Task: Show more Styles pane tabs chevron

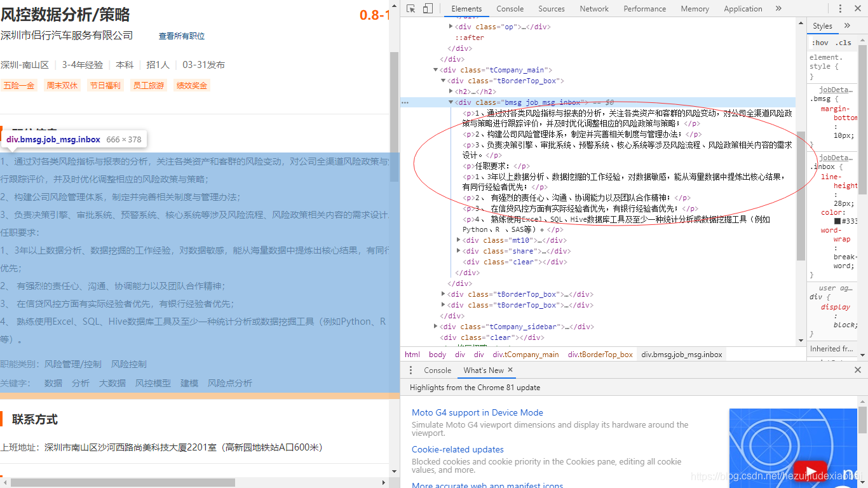Action: tap(847, 25)
